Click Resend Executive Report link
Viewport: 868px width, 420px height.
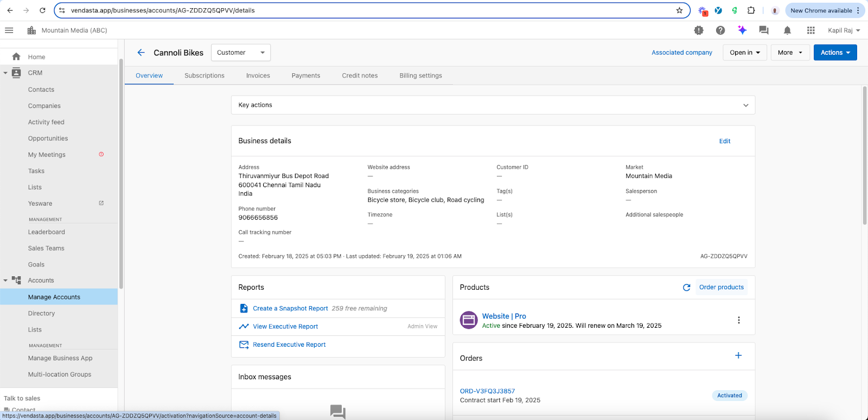pos(289,345)
